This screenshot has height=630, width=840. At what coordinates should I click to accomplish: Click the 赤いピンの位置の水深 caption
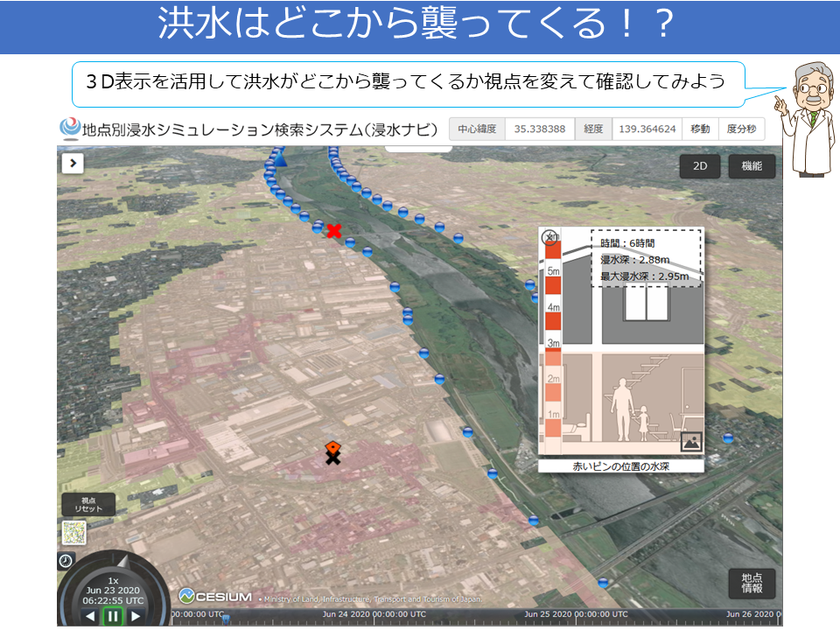(x=621, y=466)
